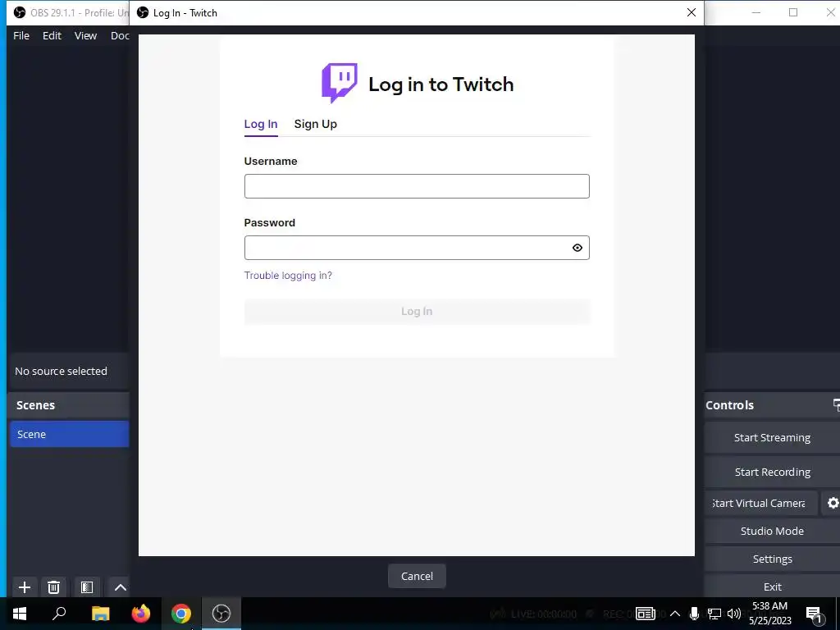Minimize the OBS main window
The height and width of the screenshot is (630, 840).
click(756, 12)
